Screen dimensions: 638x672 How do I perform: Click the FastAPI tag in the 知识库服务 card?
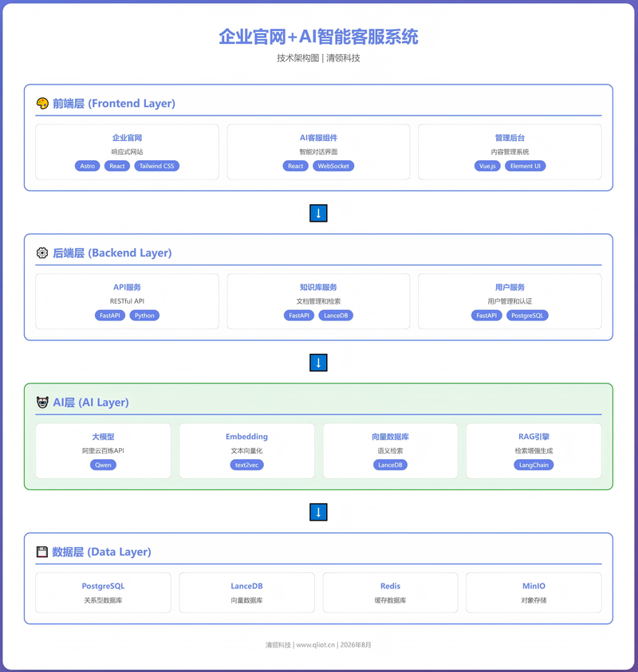pyautogui.click(x=299, y=316)
